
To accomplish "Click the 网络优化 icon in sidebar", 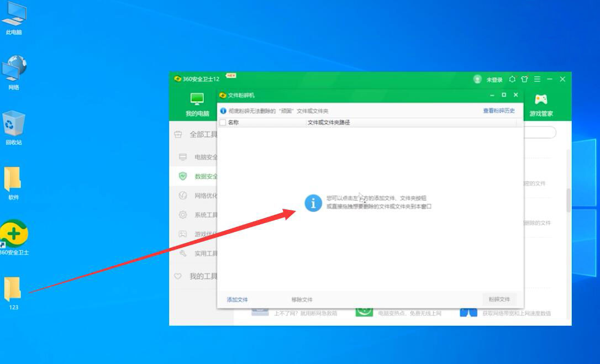I will click(x=183, y=195).
